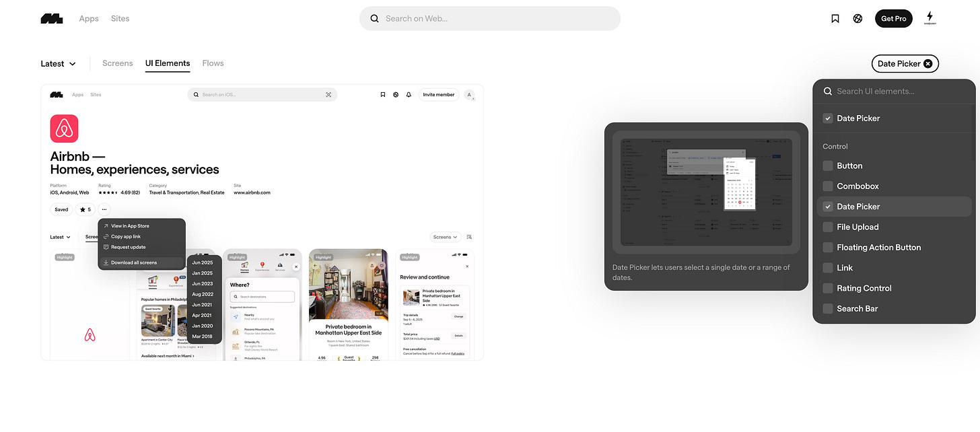Click the Control group heading
Screen dimensions: 980x432
click(835, 147)
